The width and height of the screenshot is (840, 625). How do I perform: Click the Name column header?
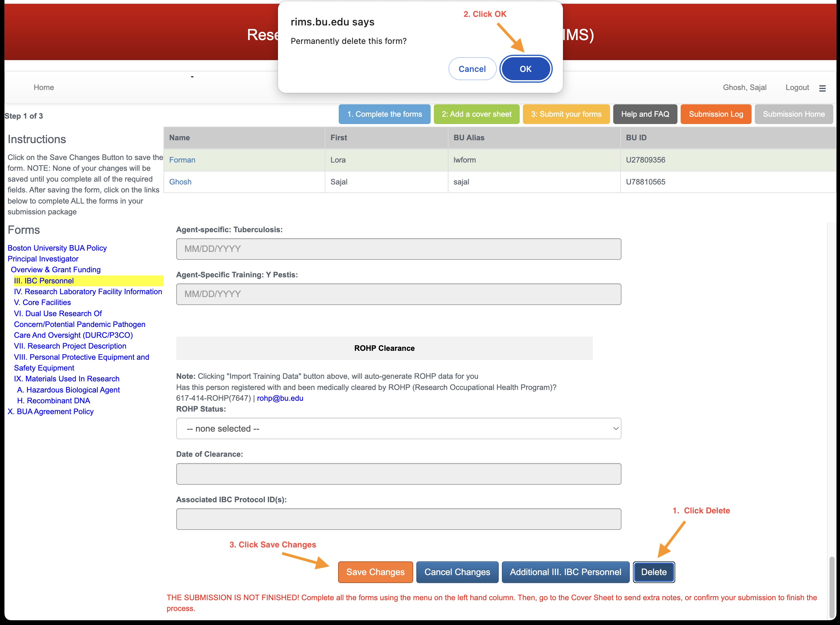click(x=244, y=138)
